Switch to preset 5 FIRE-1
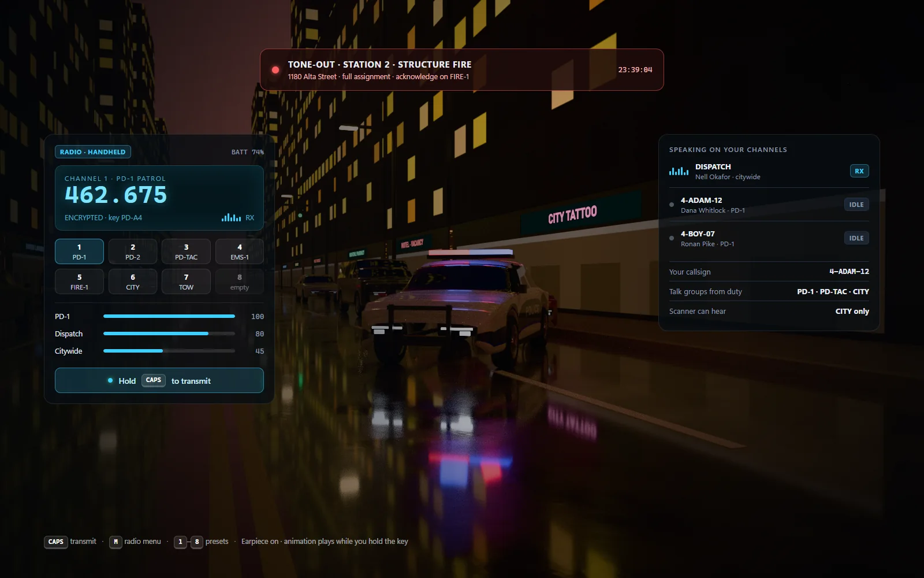This screenshot has height=578, width=924. tap(79, 281)
